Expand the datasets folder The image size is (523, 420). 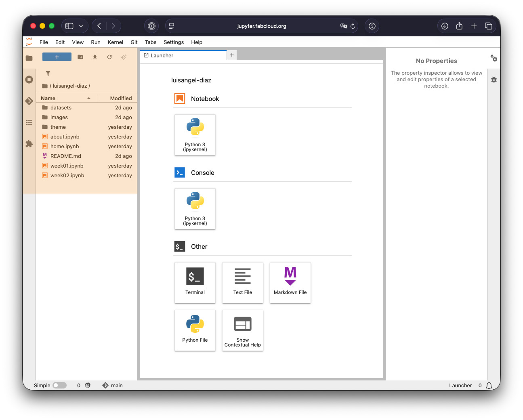click(x=61, y=108)
